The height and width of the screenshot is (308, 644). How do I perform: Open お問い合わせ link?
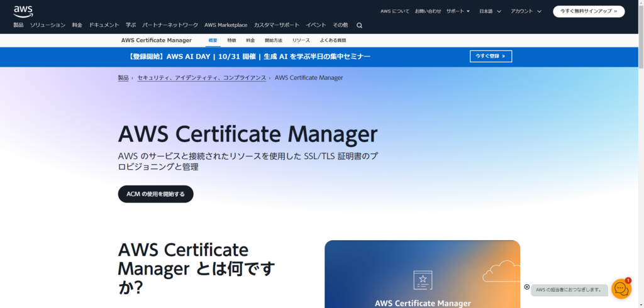click(428, 11)
